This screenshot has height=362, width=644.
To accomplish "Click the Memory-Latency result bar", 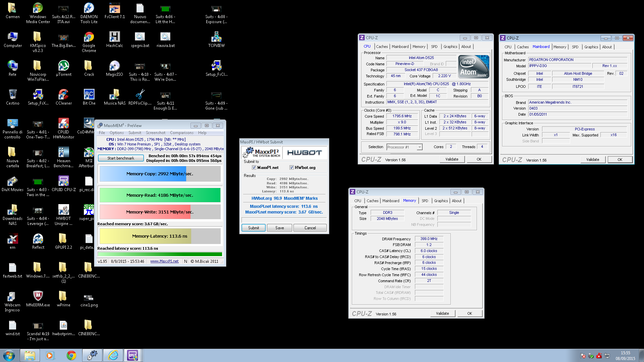I will 160,236.
